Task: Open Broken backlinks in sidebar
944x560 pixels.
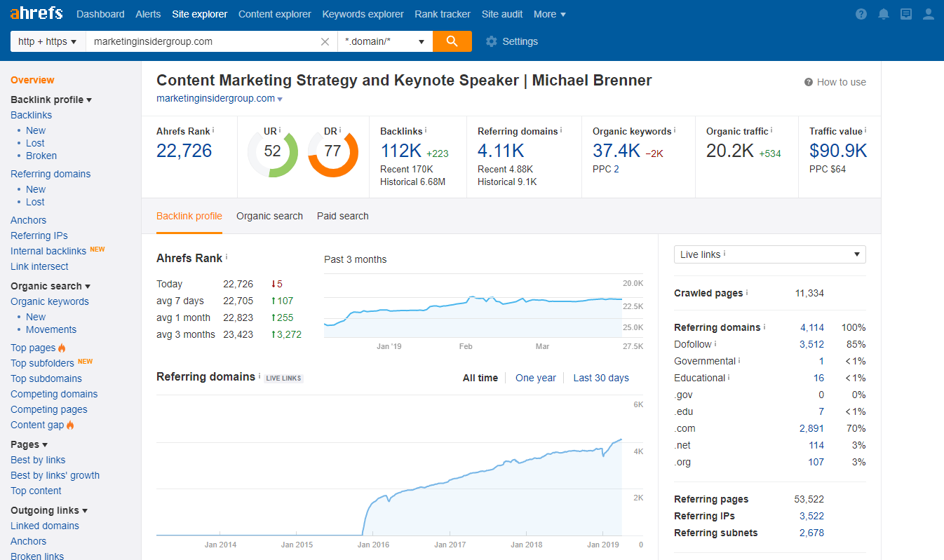Action: pyautogui.click(x=41, y=156)
